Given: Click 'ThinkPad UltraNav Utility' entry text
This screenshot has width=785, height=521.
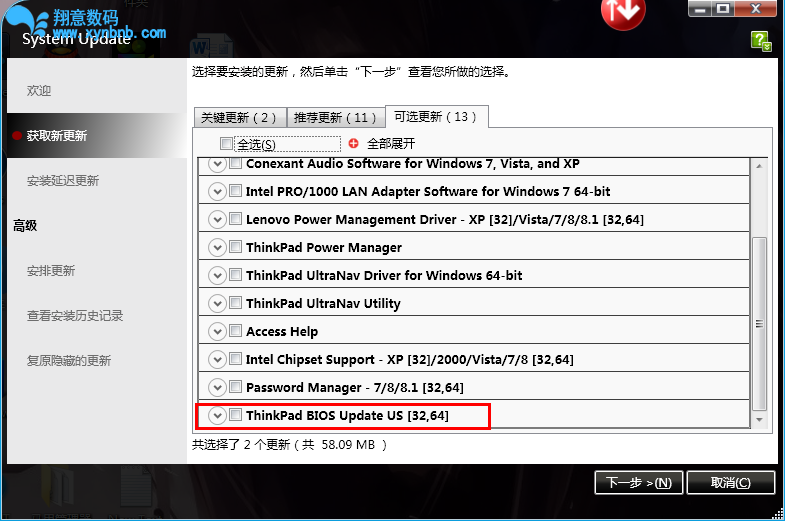Looking at the screenshot, I should tap(323, 304).
